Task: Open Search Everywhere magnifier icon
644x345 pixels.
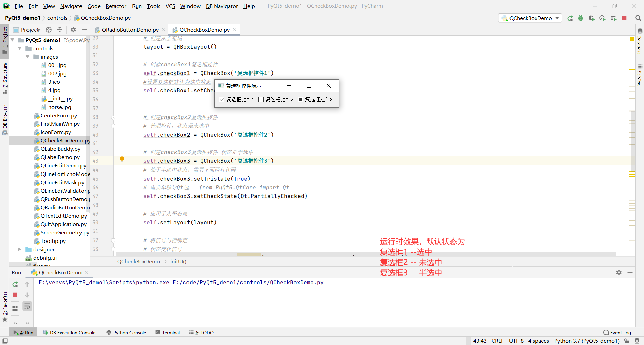Action: coord(638,18)
